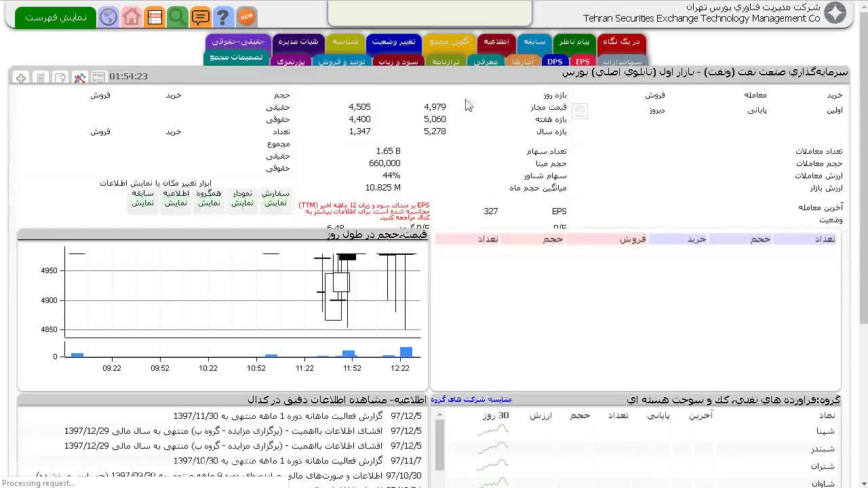Open the آگهی مجمع tab
The height and width of the screenshot is (488, 868).
pos(450,42)
